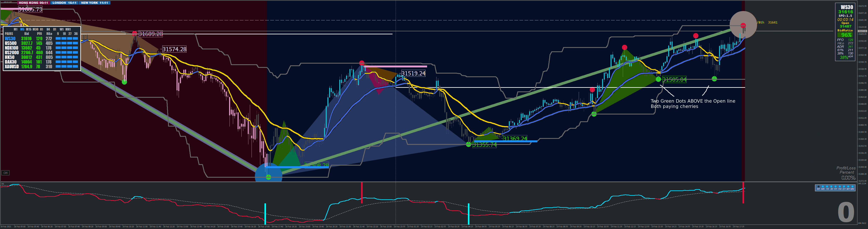Click the New York session clock label
Screen dimensions: 868x229
[94, 3]
